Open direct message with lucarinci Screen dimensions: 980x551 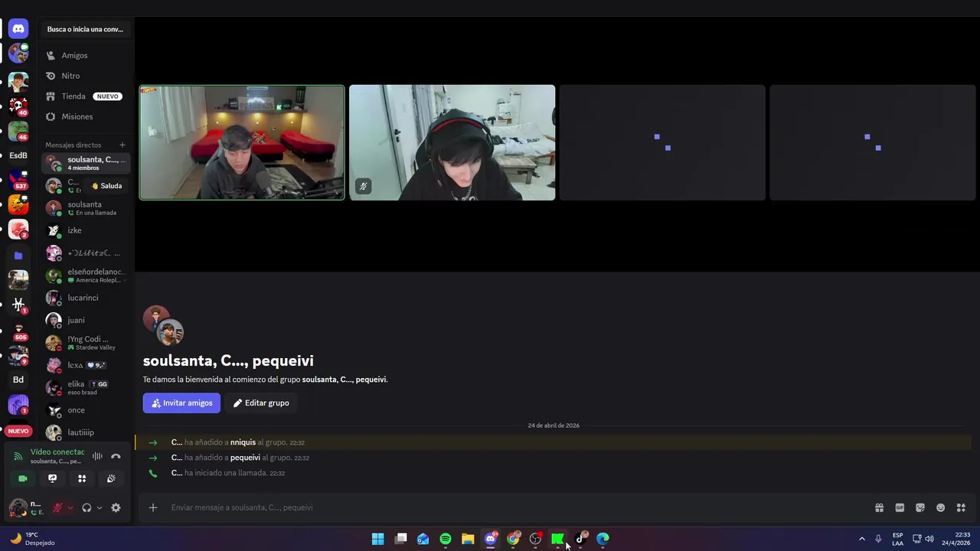[x=86, y=298]
